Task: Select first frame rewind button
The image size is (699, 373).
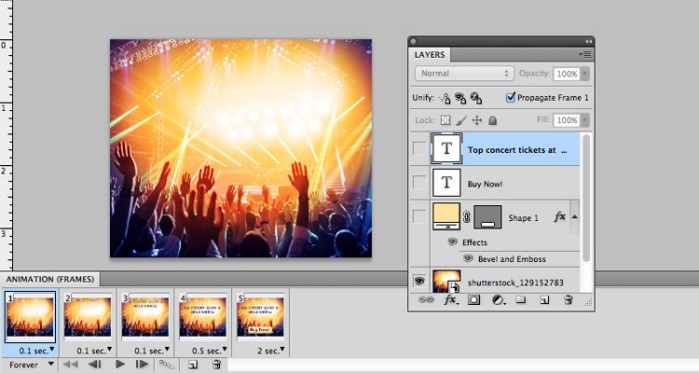Action: [70, 365]
